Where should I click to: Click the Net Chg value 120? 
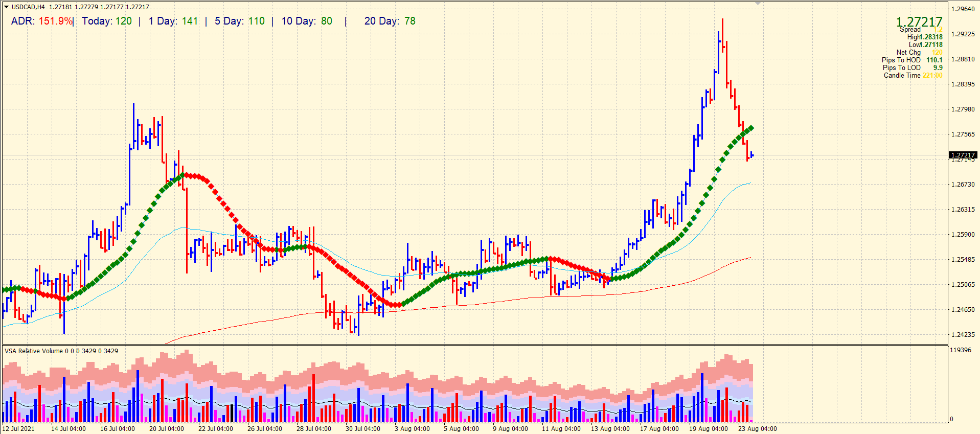pos(937,52)
